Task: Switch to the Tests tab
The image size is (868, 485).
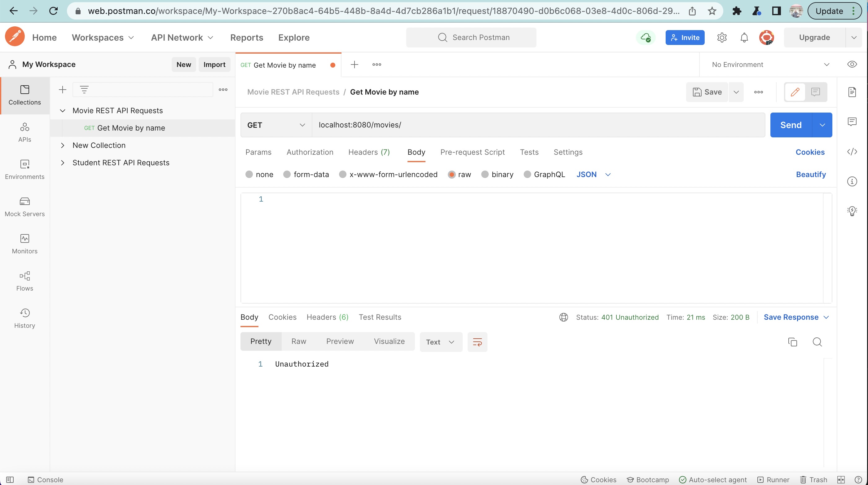Action: pos(529,152)
